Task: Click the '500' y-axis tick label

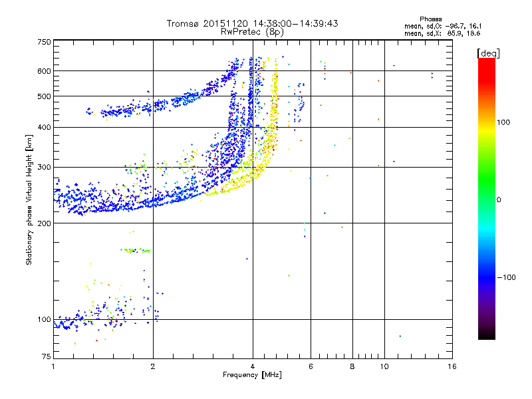Action: (x=44, y=96)
